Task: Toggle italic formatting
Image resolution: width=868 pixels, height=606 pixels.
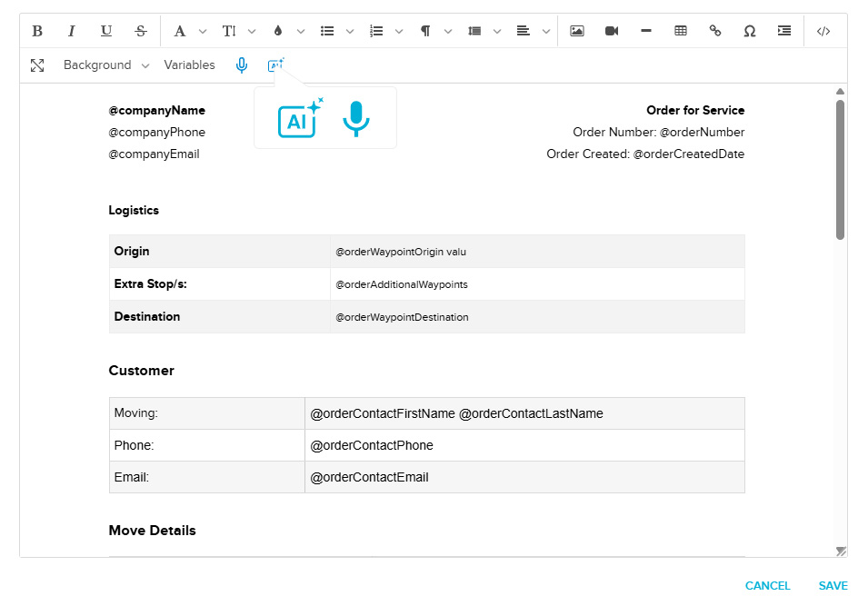Action: pos(72,31)
